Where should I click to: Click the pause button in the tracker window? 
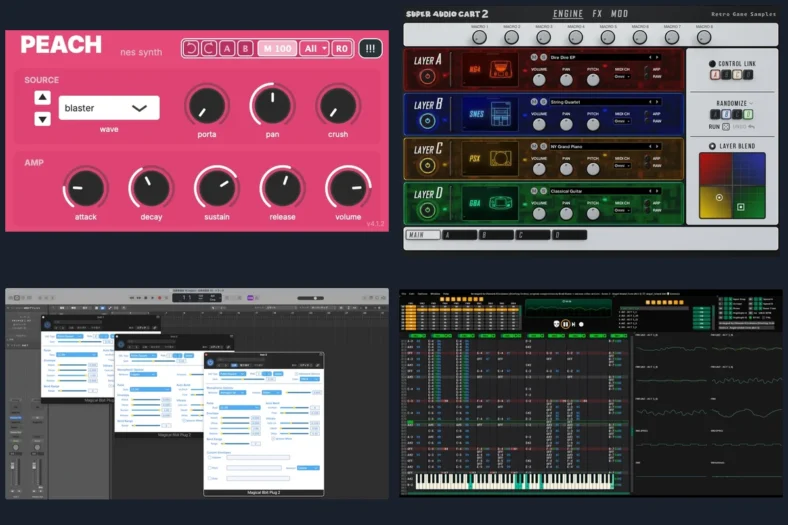click(x=565, y=325)
